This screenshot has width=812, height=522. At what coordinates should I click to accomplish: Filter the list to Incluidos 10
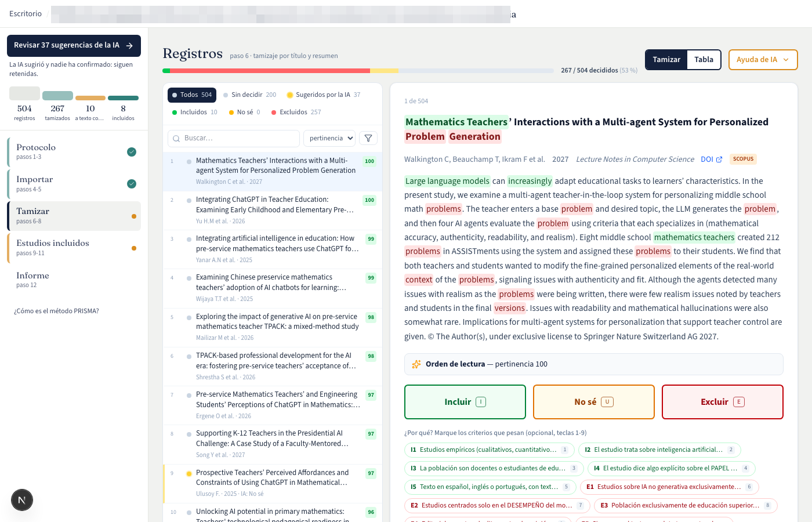tap(195, 113)
